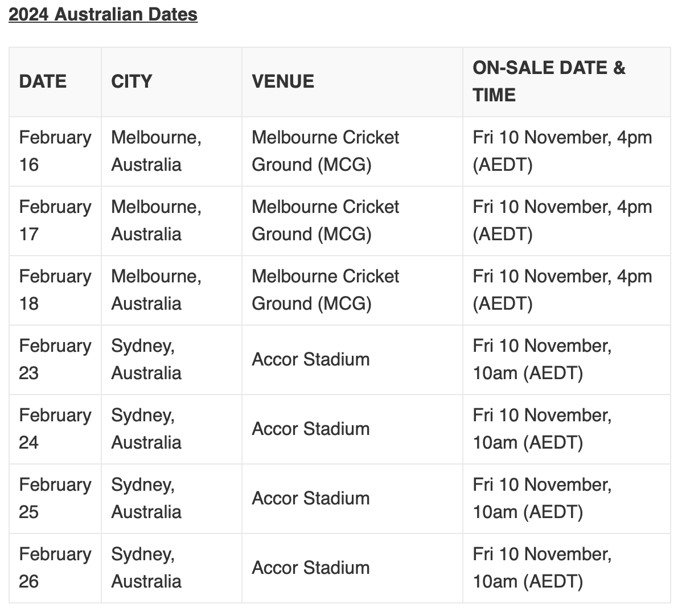Select the February 26 date cell
Viewport: 682px width, 616px height.
(x=55, y=568)
